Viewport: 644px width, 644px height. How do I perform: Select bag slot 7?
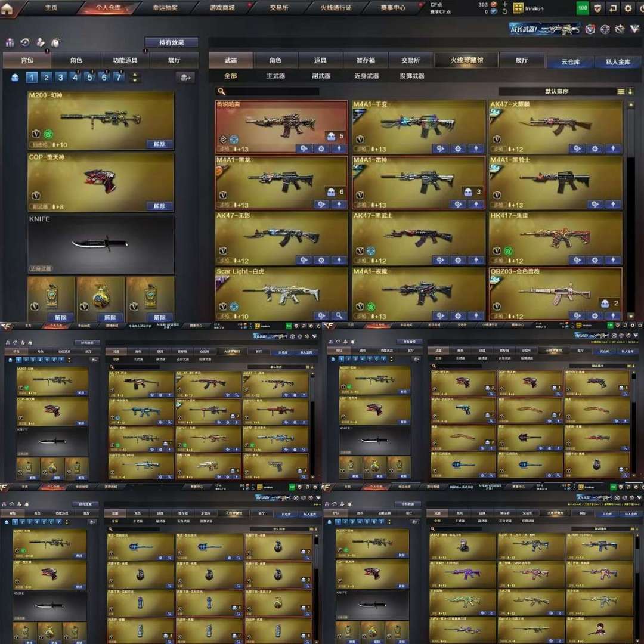click(118, 77)
